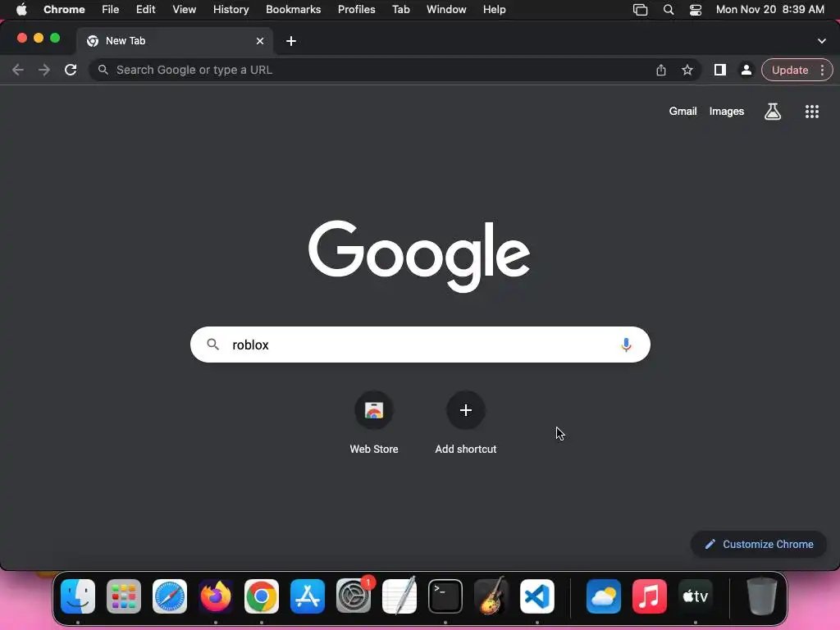The height and width of the screenshot is (630, 840).
Task: Launch GarageBand from the dock
Action: click(491, 596)
